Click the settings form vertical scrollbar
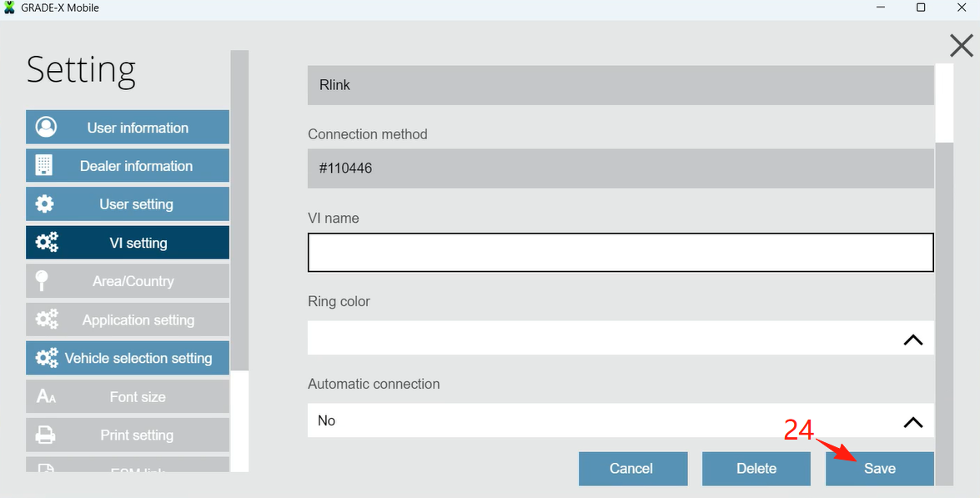 (x=944, y=309)
